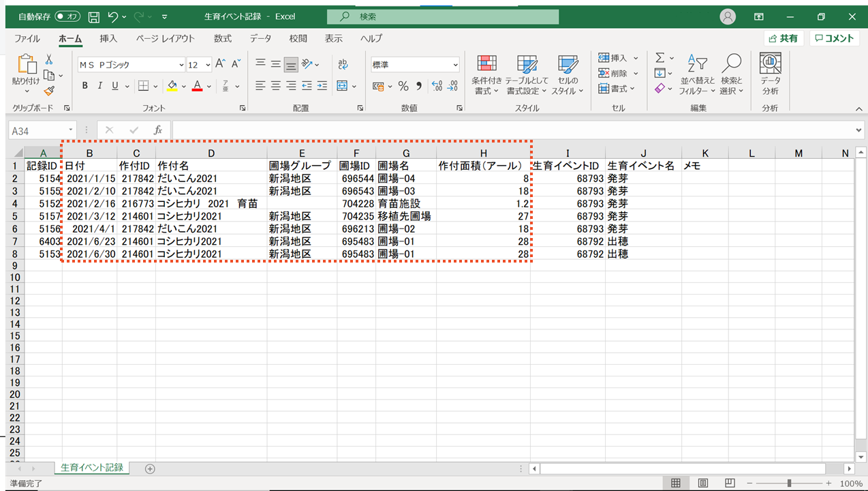This screenshot has width=868, height=491.
Task: Toggle bottom vertical alignment
Action: [x=291, y=65]
